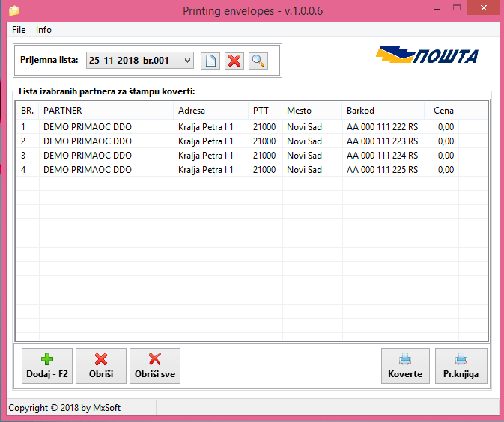The width and height of the screenshot is (504, 422).
Task: Click DEMO PRIMAOC DDO in row 2
Action: 88,141
